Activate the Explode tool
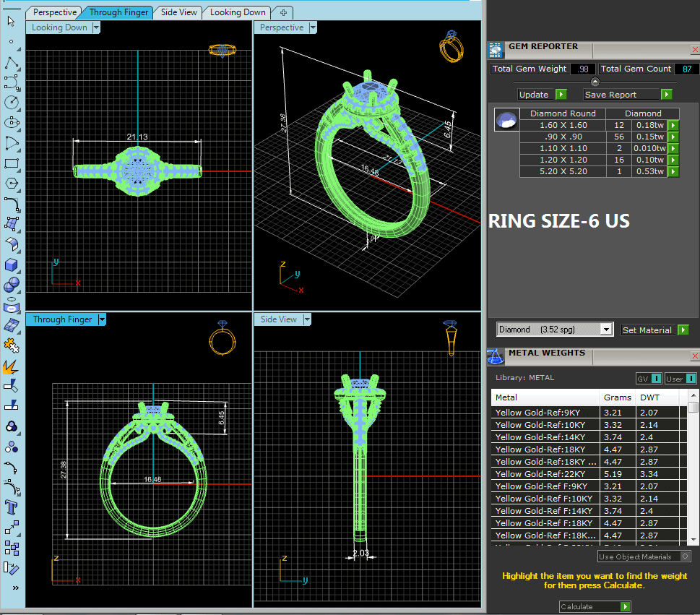 [x=11, y=366]
